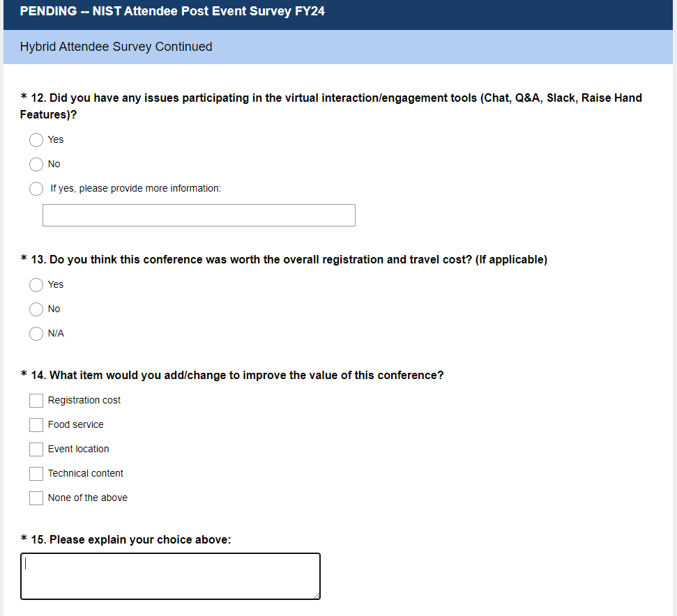Check the Technical content checkbox

[x=36, y=474]
